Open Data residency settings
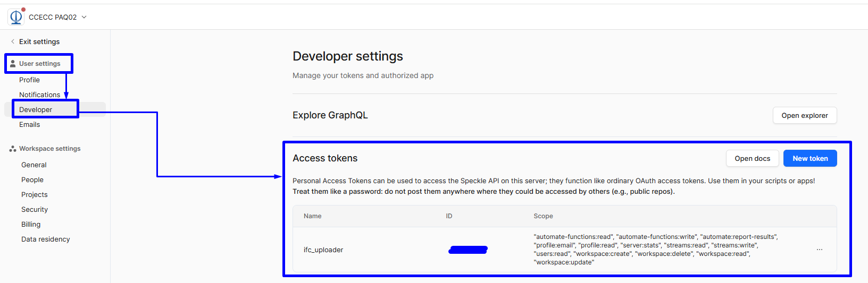This screenshot has height=283, width=868. [46, 239]
